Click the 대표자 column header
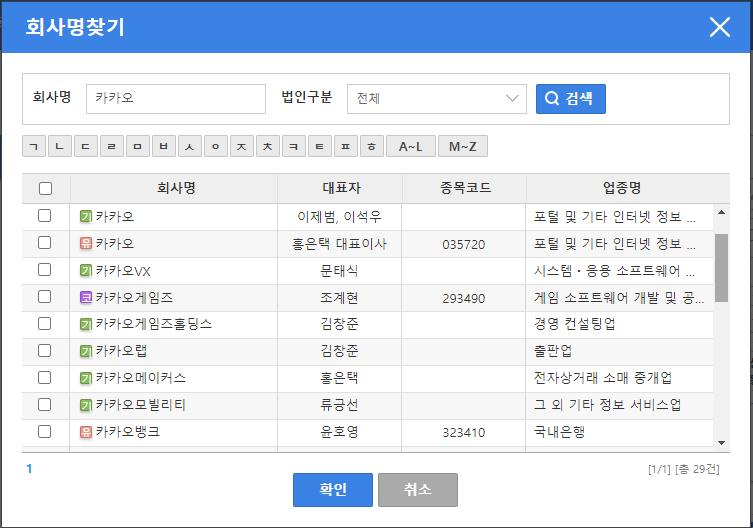Image resolution: width=753 pixels, height=528 pixels. coord(341,188)
